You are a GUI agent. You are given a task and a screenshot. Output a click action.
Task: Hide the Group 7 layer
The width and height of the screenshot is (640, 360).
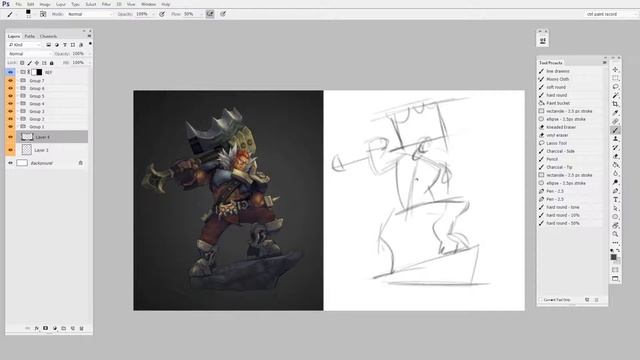[10, 80]
